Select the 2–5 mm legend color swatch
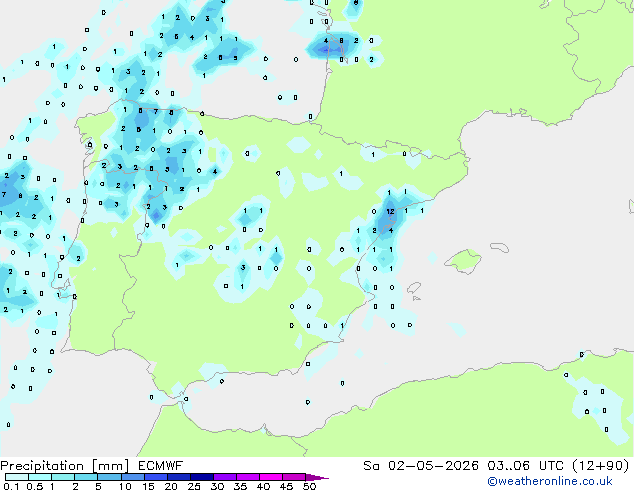Screen dimensions: 634x490 point(86,477)
